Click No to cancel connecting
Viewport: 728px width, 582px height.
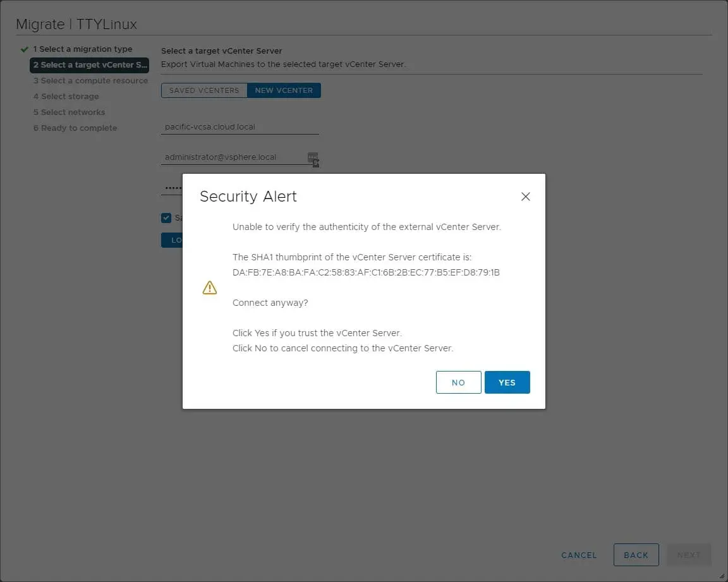458,382
